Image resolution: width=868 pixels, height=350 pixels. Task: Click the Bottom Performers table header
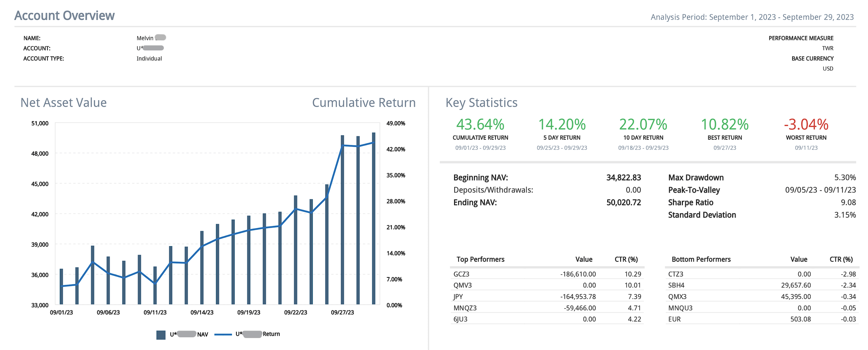point(701,259)
